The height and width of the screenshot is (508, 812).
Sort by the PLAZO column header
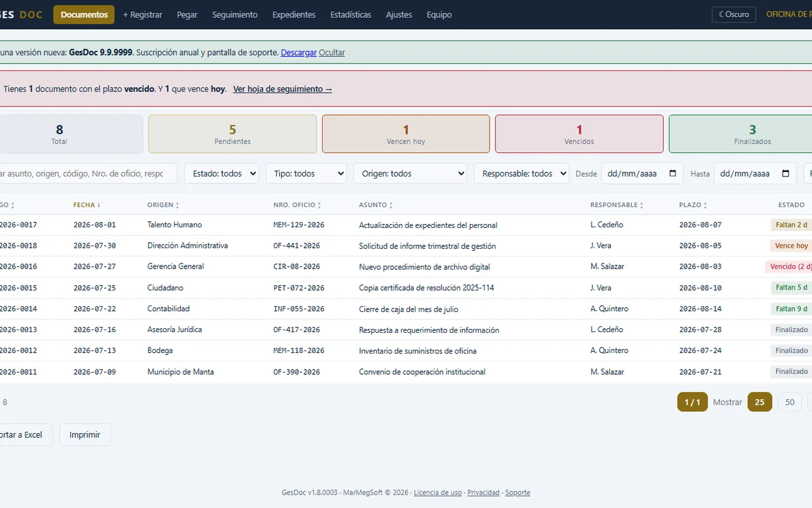(x=693, y=205)
